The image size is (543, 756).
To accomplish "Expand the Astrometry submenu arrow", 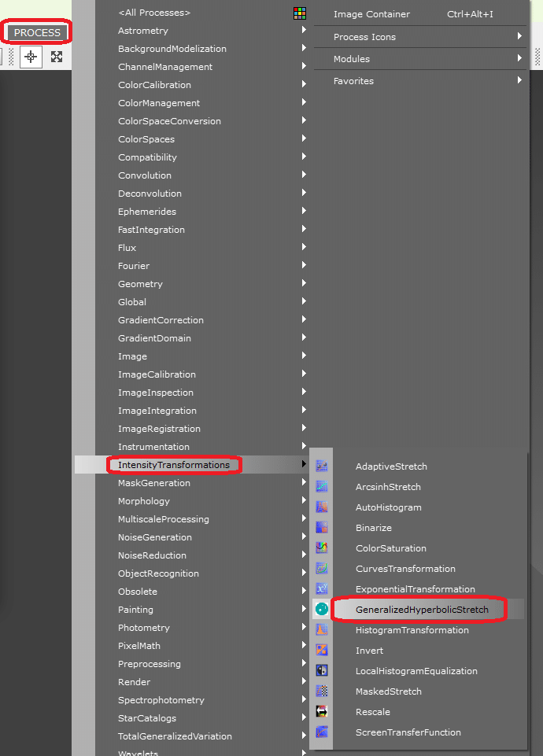I will tap(304, 30).
